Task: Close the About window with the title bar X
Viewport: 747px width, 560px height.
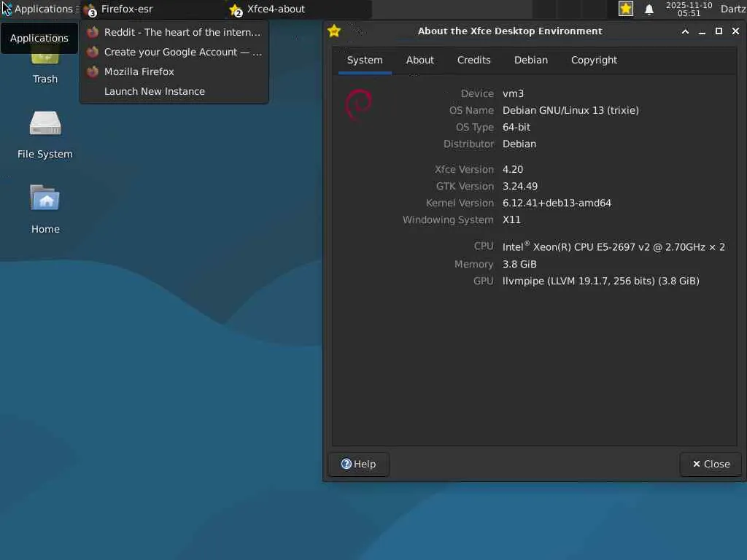Action: click(x=735, y=31)
